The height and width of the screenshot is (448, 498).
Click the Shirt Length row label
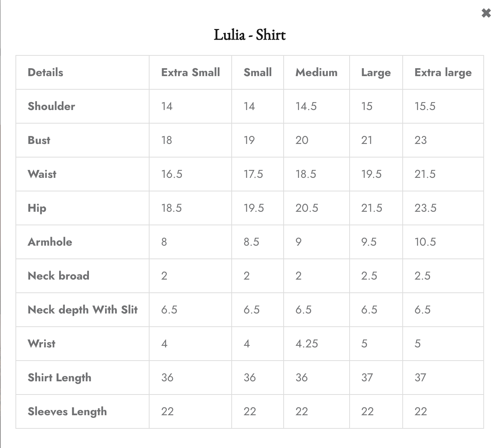[x=60, y=378]
